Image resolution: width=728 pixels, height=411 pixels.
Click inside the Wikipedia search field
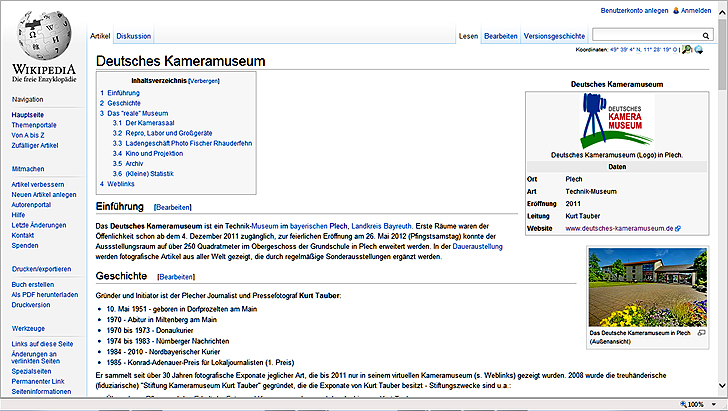pos(647,35)
